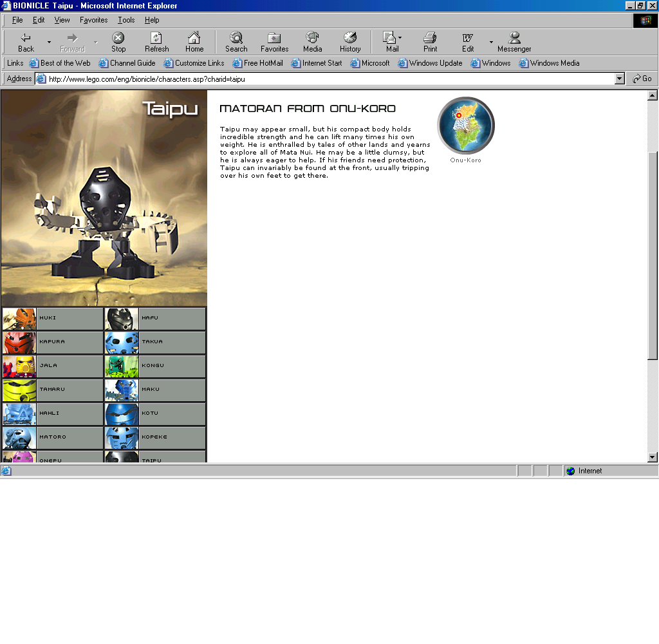Print the page via the Print icon
Image resolution: width=659 pixels, height=644 pixels.
point(430,43)
